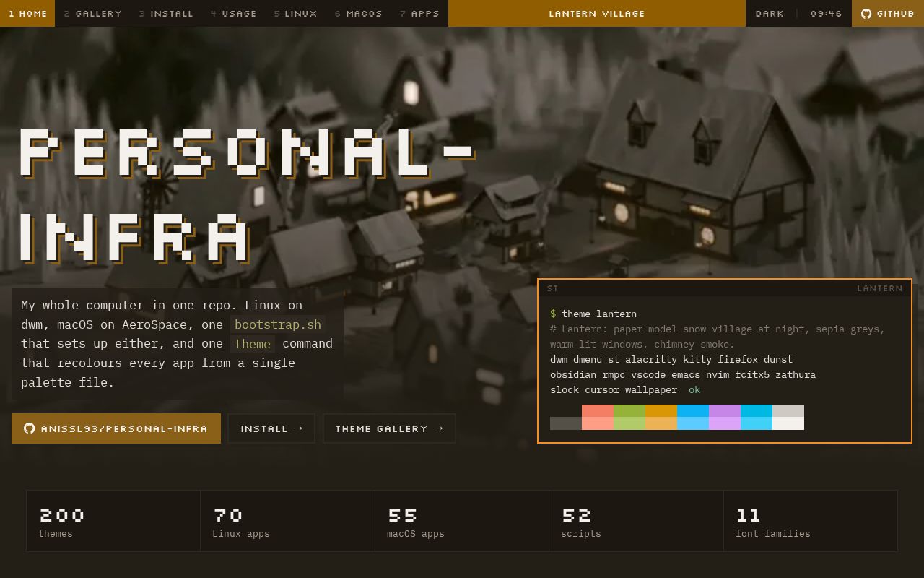The width and height of the screenshot is (924, 578).
Task: Click the 200 themes stat card
Action: pyautogui.click(x=113, y=521)
